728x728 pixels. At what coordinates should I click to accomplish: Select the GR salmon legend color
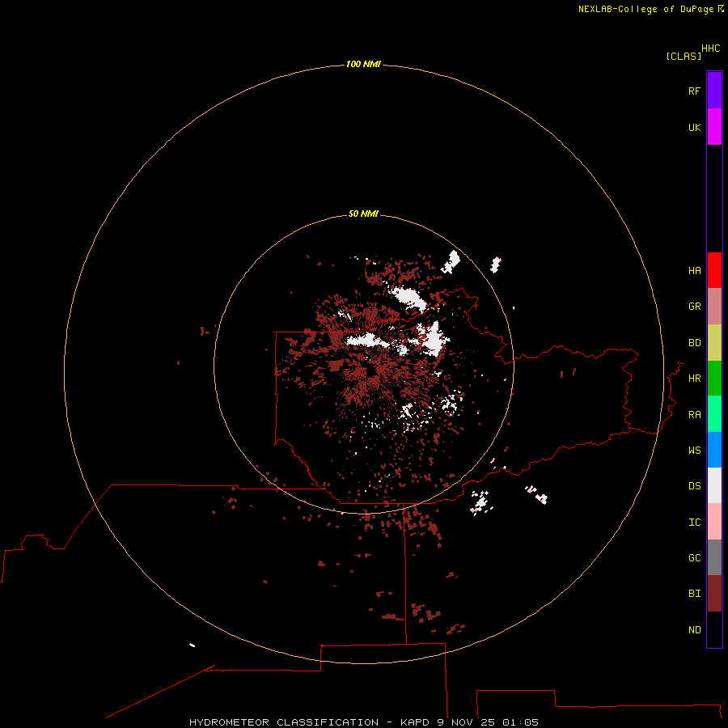[x=714, y=307]
